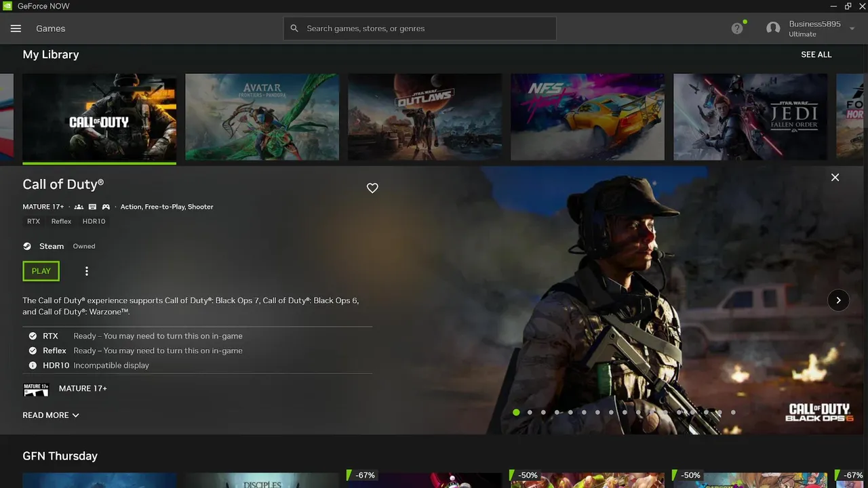Expand READ MORE description
Image resolution: width=868 pixels, height=488 pixels.
pos(51,415)
